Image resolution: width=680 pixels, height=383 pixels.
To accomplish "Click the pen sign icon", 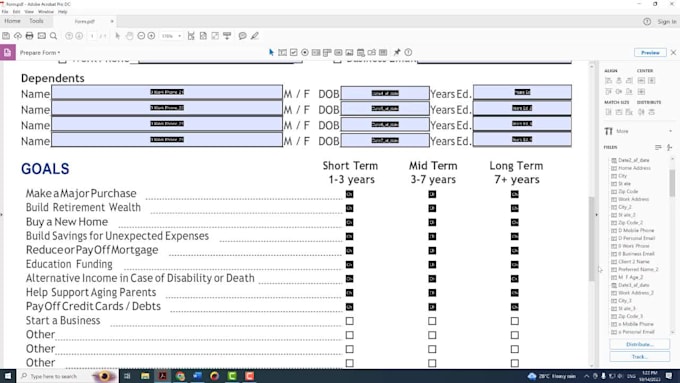I will (255, 36).
